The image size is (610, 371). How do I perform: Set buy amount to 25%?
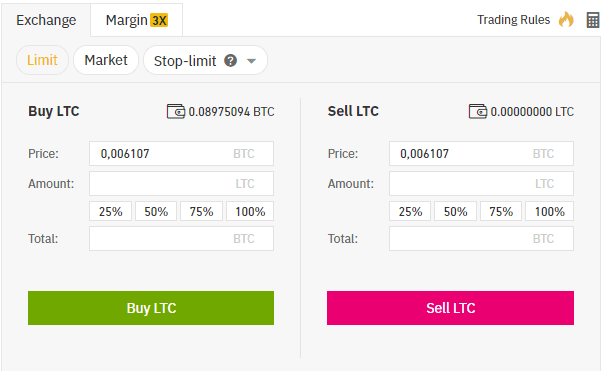point(110,212)
